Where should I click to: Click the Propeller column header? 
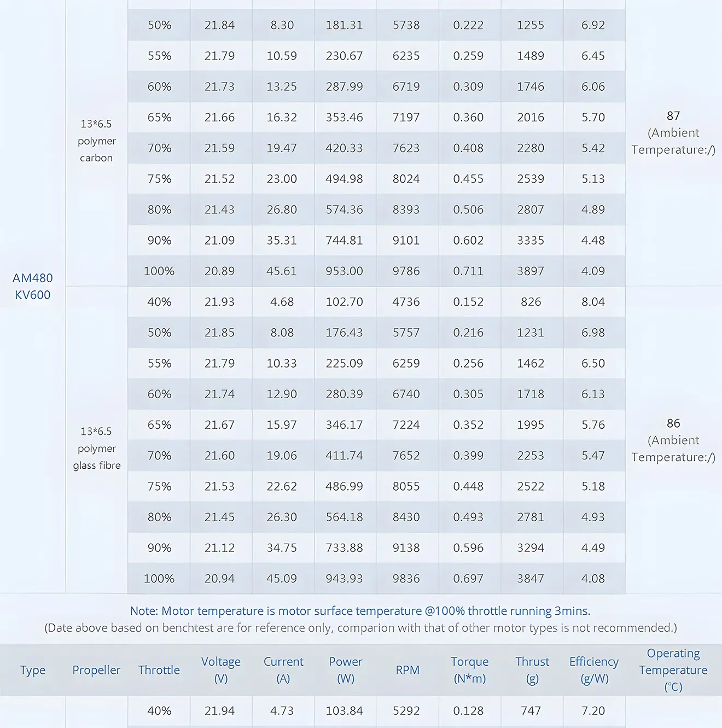(96, 670)
